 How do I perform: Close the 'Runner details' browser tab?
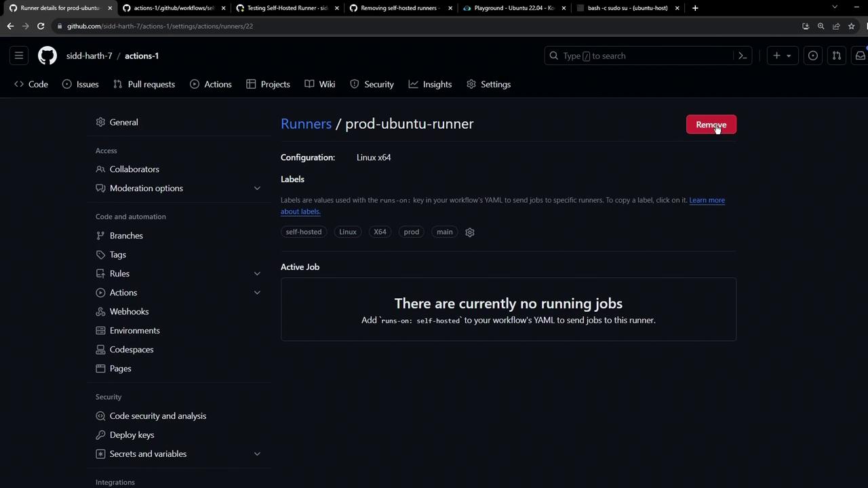click(x=110, y=8)
